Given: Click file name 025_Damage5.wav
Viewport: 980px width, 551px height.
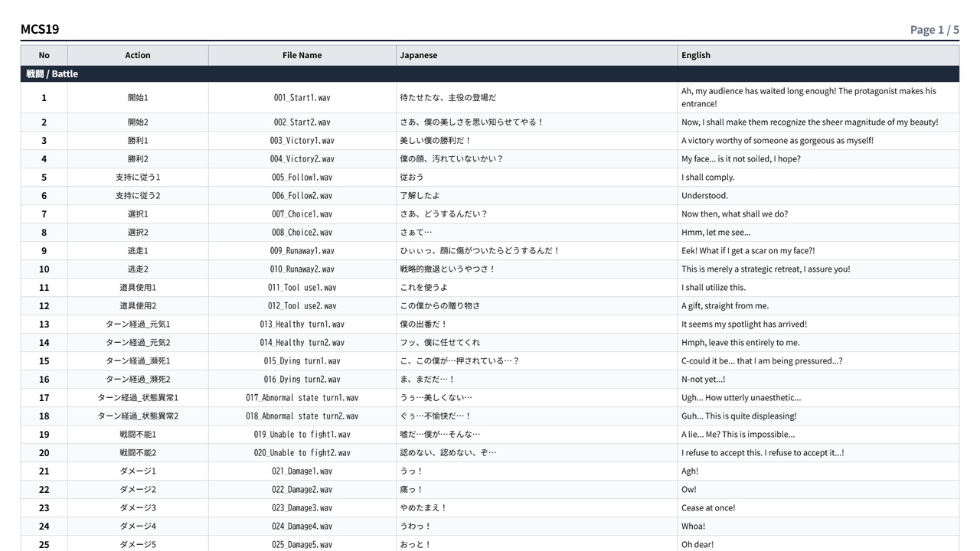Looking at the screenshot, I should click(x=302, y=545).
